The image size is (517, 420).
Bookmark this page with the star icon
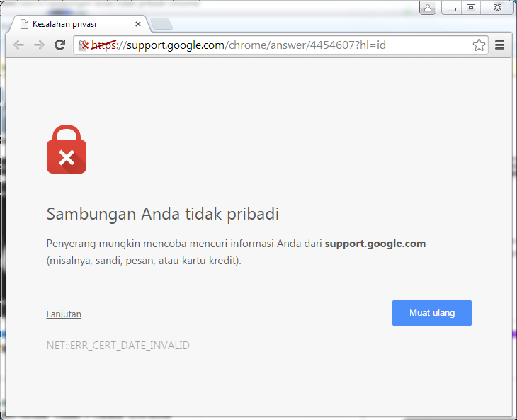(x=479, y=45)
